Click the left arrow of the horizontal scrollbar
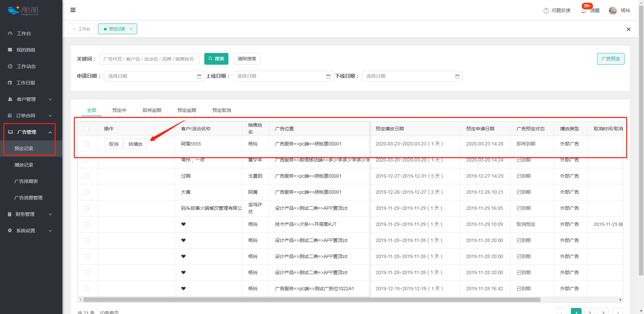Image resolution: width=644 pixels, height=314 pixels. click(80, 300)
